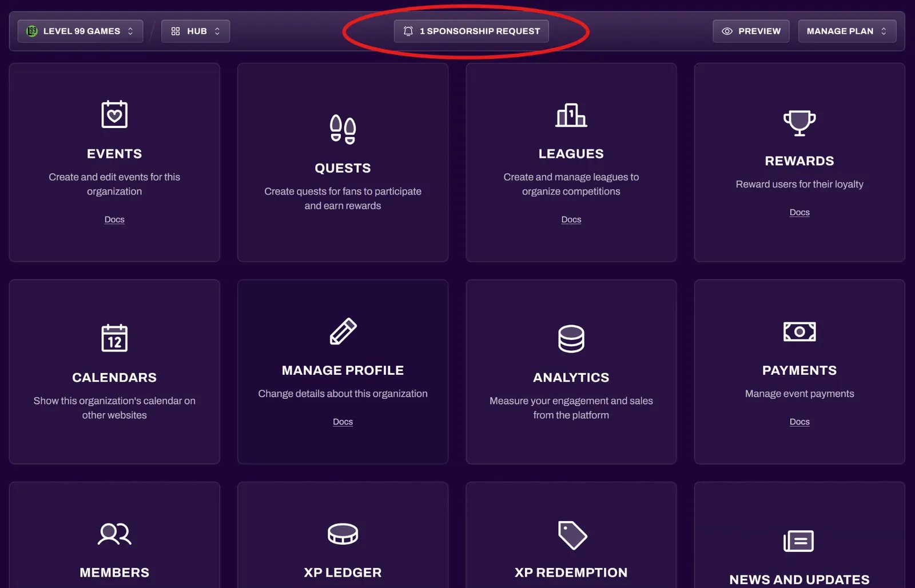This screenshot has width=915, height=588.
Task: Open the Calendars date icon
Action: 114,338
